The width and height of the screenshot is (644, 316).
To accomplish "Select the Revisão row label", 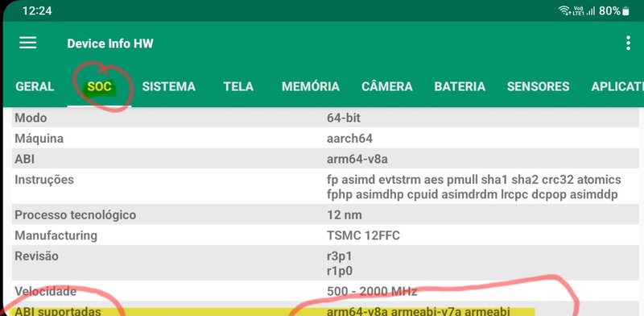I will (36, 256).
